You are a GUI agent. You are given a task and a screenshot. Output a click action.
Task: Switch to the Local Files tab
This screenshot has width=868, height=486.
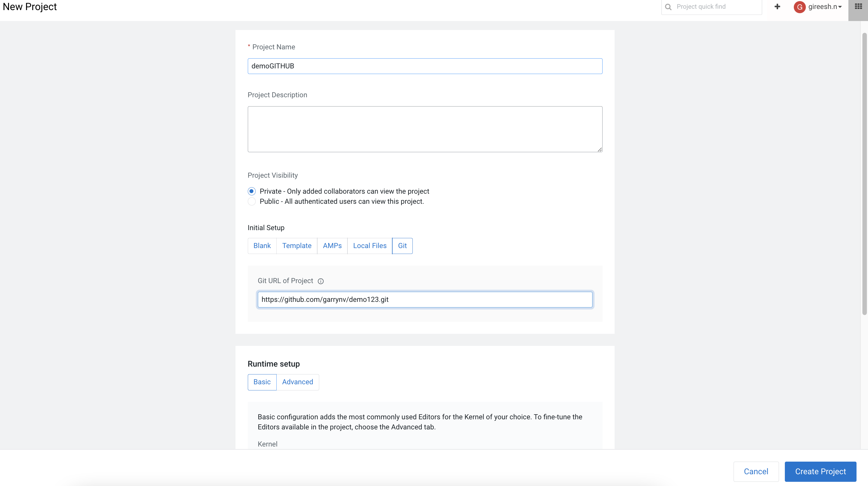tap(369, 246)
